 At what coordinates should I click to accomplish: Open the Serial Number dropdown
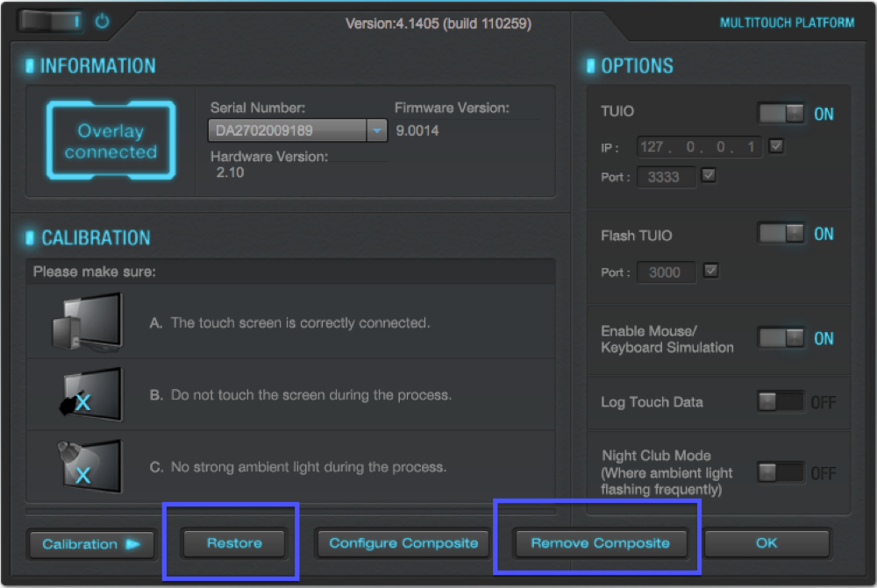coord(376,131)
